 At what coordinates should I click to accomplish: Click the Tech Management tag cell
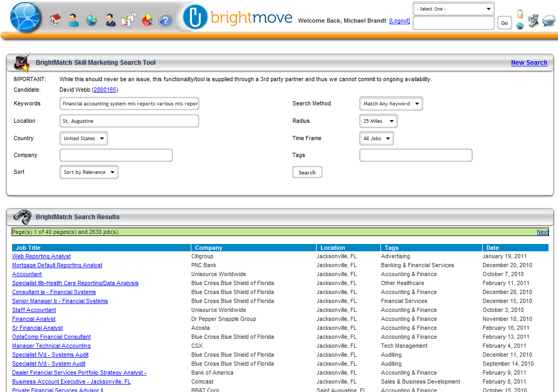tap(404, 346)
